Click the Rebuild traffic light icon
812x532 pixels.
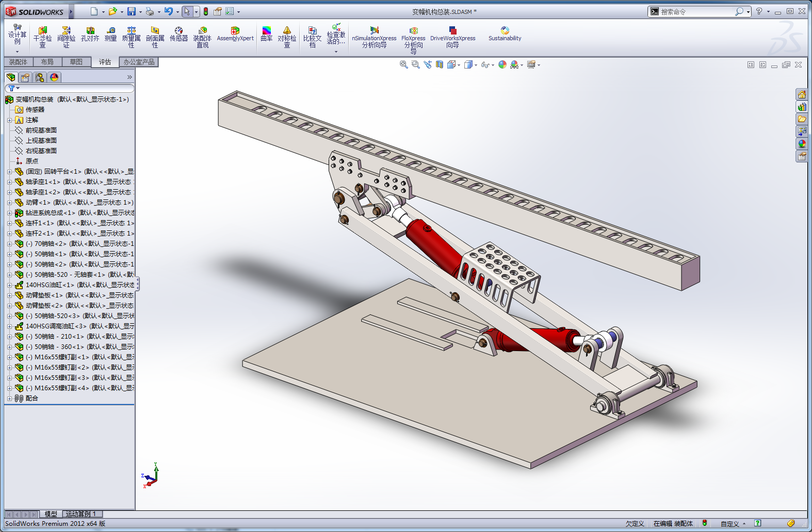(206, 11)
